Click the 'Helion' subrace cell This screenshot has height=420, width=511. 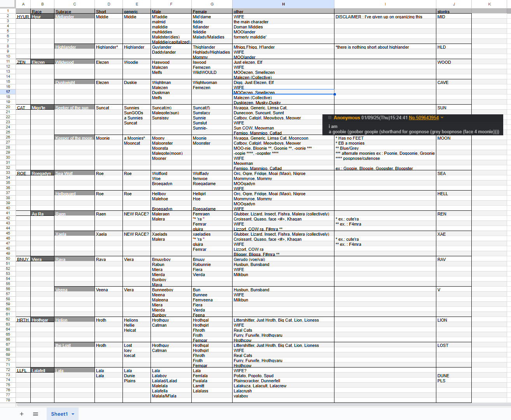(x=74, y=320)
